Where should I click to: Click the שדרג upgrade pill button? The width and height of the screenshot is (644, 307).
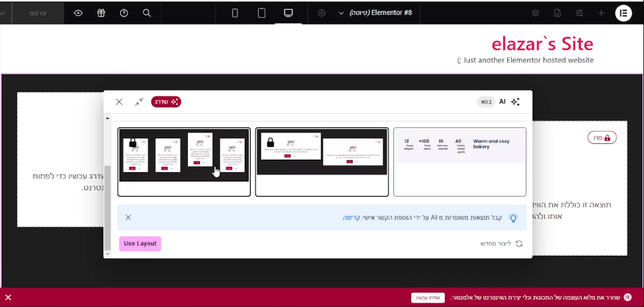click(166, 102)
